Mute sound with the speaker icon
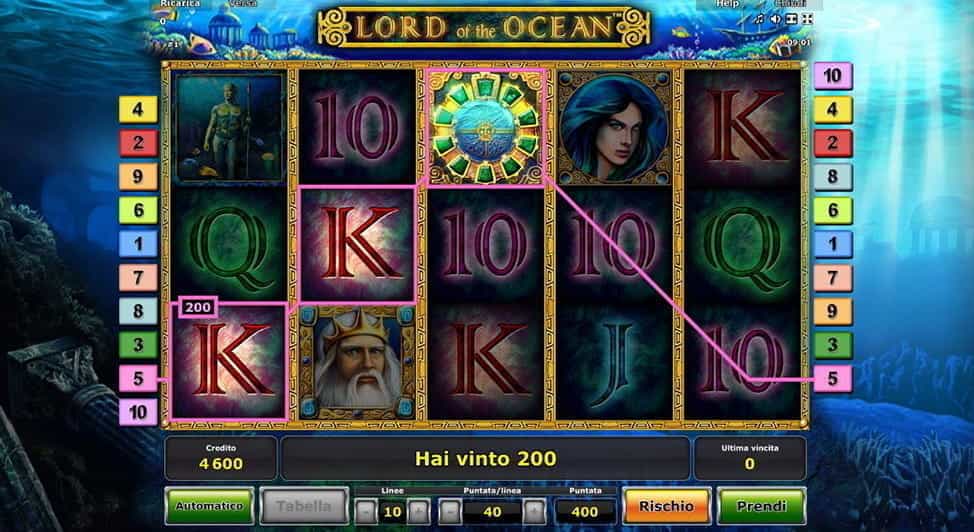The width and height of the screenshot is (974, 532). [776, 19]
